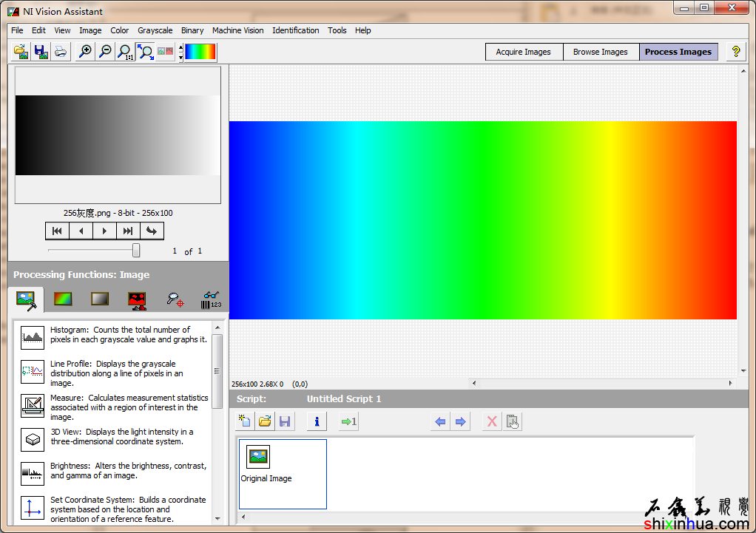Click the new script icon
756x533 pixels.
click(245, 421)
